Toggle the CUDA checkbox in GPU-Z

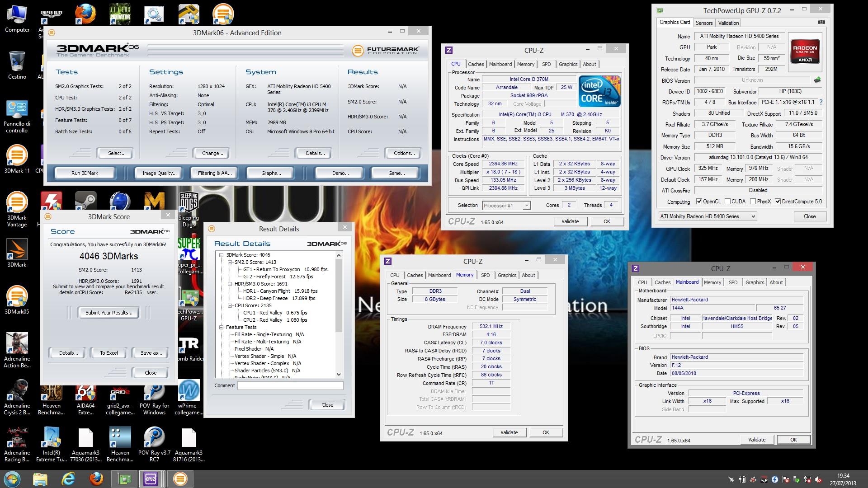727,202
